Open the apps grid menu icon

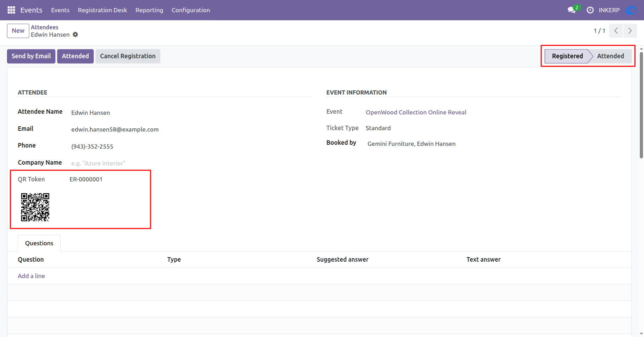pos(11,10)
